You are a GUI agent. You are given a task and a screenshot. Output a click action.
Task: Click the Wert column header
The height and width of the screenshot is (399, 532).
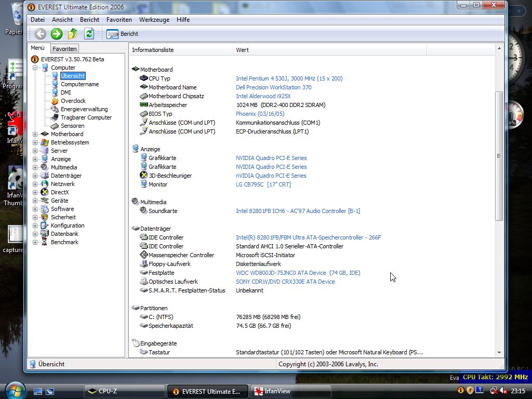coord(329,50)
